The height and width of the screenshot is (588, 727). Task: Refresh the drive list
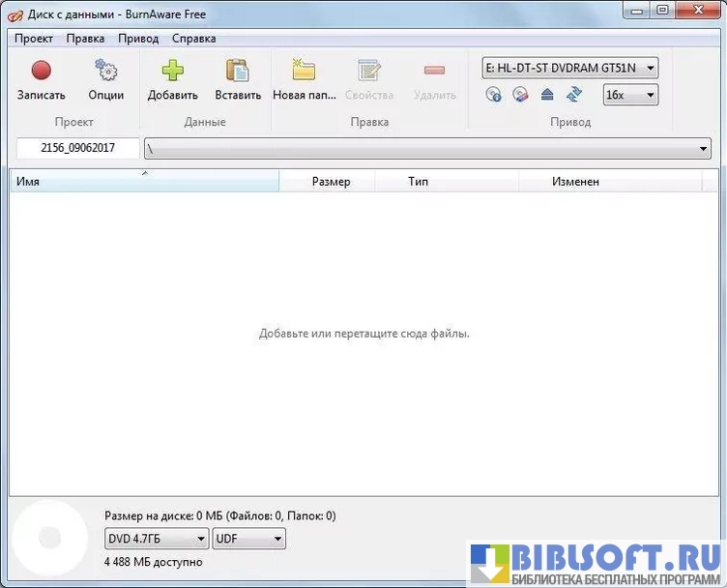tap(574, 95)
